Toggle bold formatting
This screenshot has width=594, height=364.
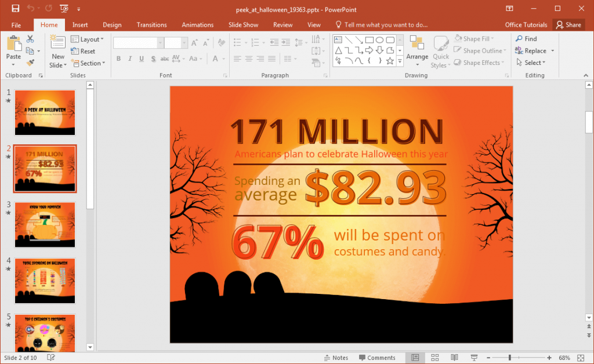click(x=118, y=59)
